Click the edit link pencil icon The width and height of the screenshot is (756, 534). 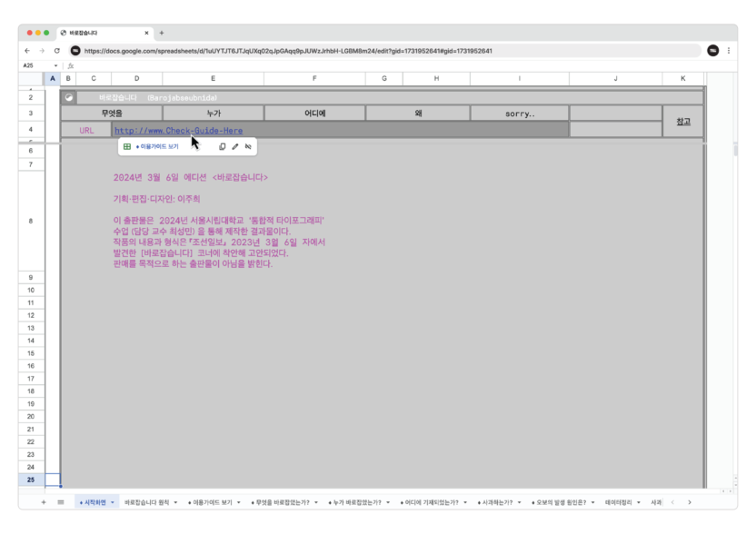tap(235, 146)
